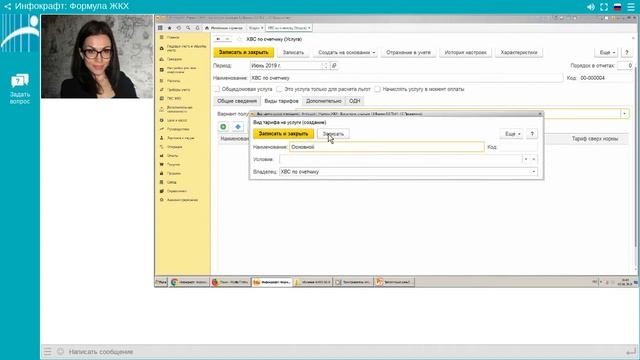This screenshot has height=360, width=640.
Task: Select 'ХВС по счетчику (Услуга)' window tab
Action: coord(289,28)
